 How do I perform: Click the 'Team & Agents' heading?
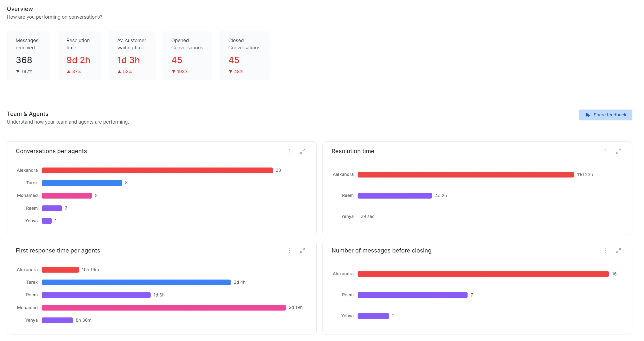click(x=28, y=114)
